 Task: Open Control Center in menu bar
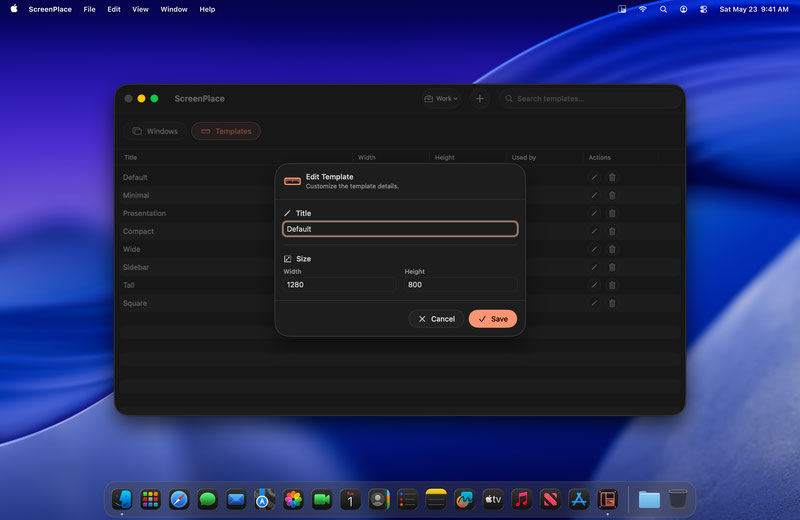[704, 9]
